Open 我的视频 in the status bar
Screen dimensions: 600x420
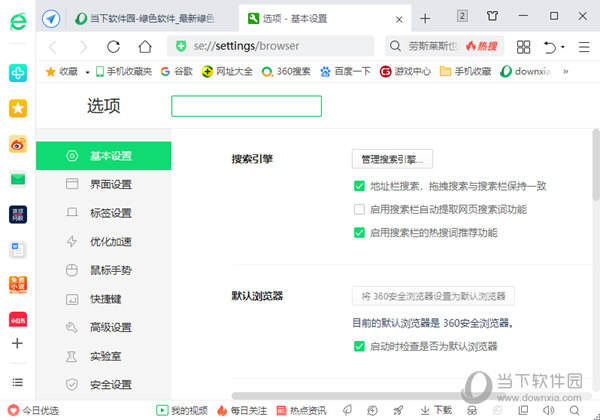click(x=182, y=411)
